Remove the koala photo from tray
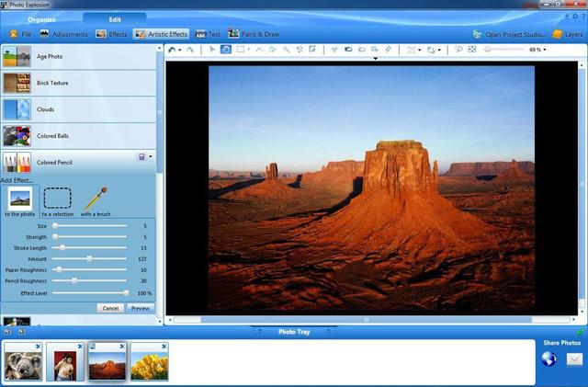Screen dimensions: 588x387 click(x=38, y=347)
